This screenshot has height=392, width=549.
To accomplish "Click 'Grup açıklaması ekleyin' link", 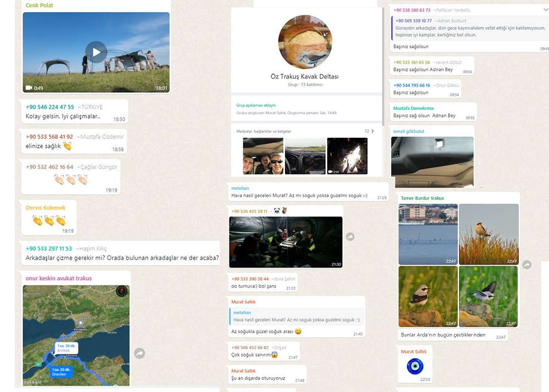I will point(256,105).
